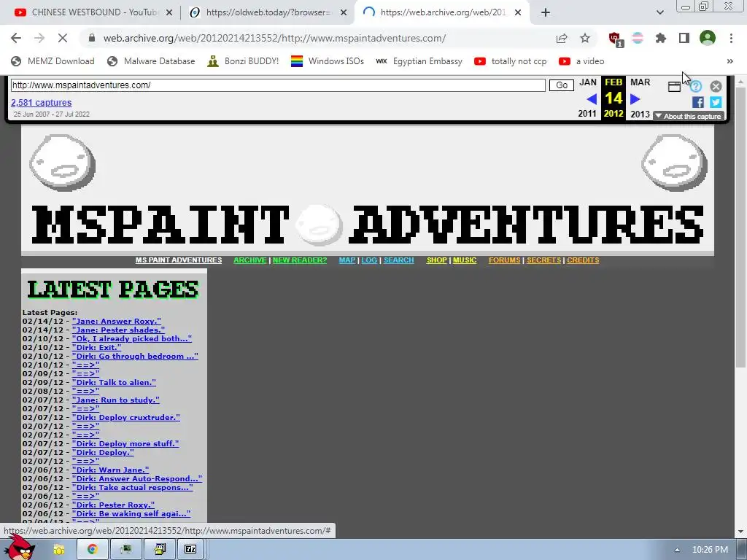Open LOG nav link
The height and width of the screenshot is (560, 747).
369,260
